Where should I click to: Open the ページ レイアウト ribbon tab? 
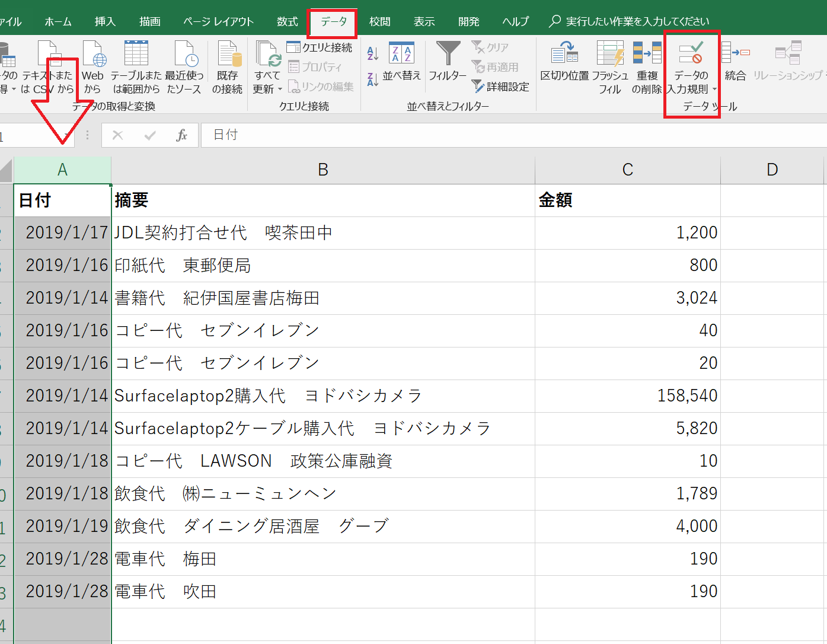[218, 22]
